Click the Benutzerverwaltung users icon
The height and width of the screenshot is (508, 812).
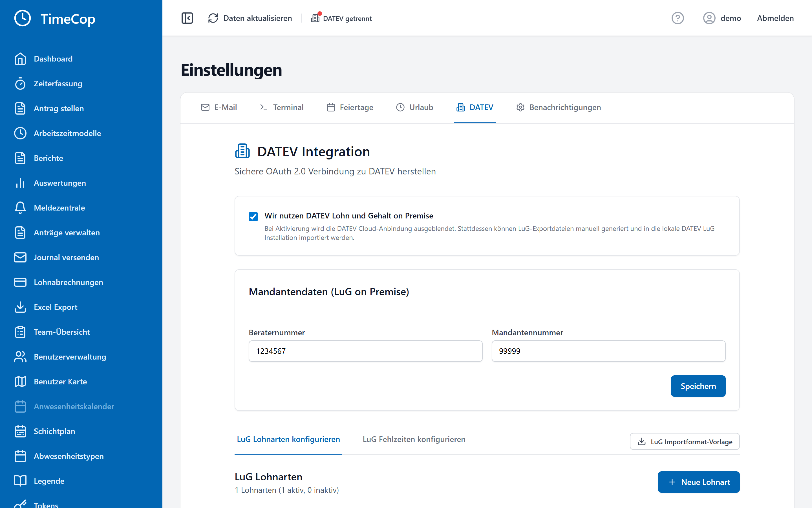(20, 357)
